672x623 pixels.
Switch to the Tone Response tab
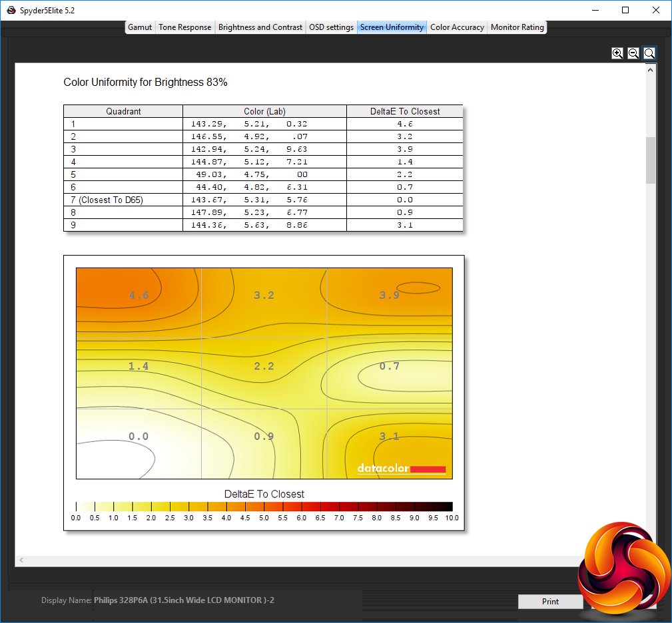(184, 27)
